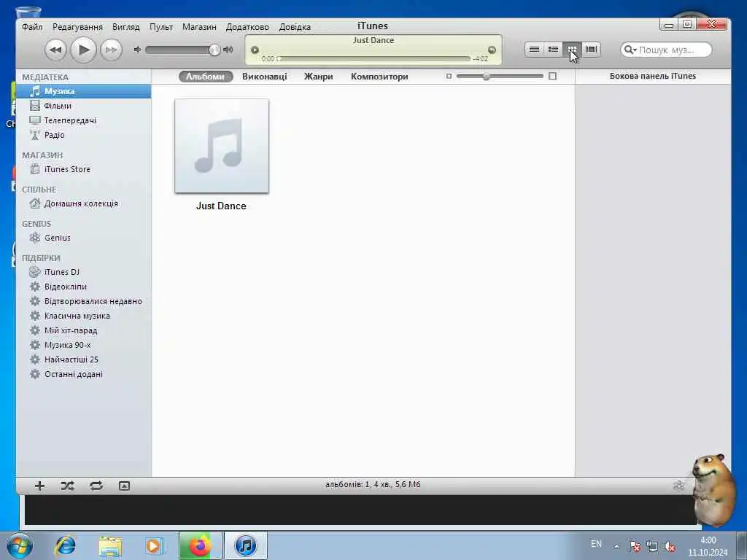
Task: Show artwork viewer panel
Action: [124, 486]
